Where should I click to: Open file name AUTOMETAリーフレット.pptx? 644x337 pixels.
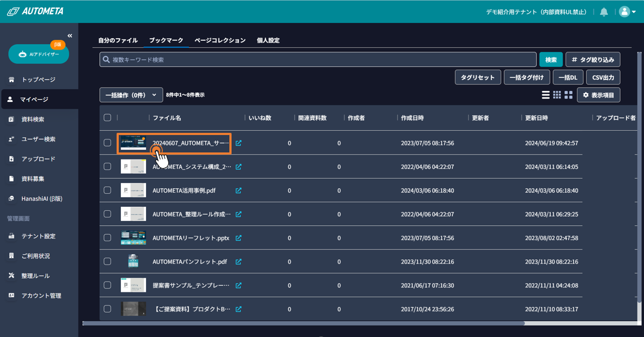pyautogui.click(x=191, y=238)
